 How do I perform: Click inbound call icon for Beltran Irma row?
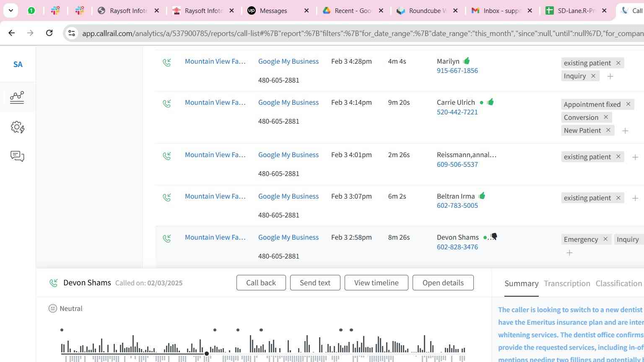tap(167, 197)
